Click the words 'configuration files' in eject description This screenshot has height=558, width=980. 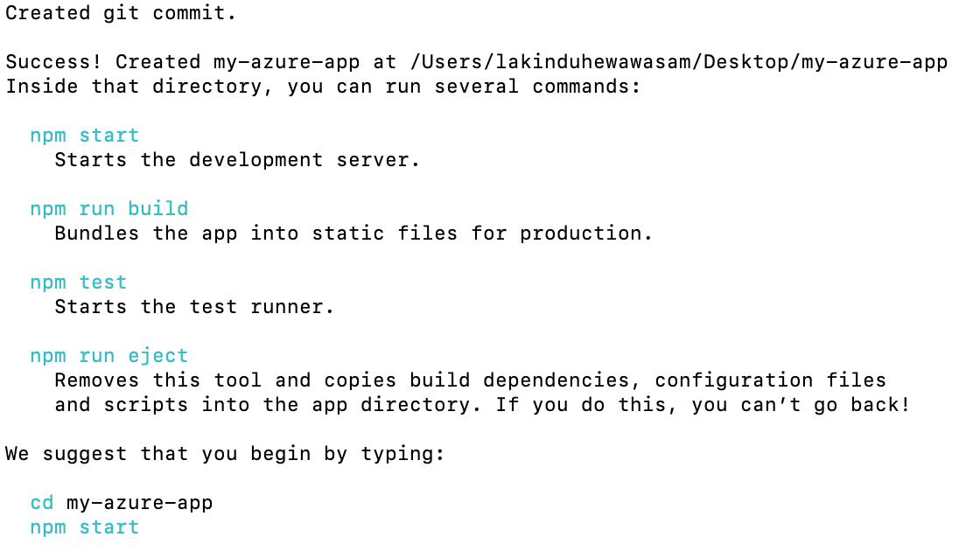(770, 380)
